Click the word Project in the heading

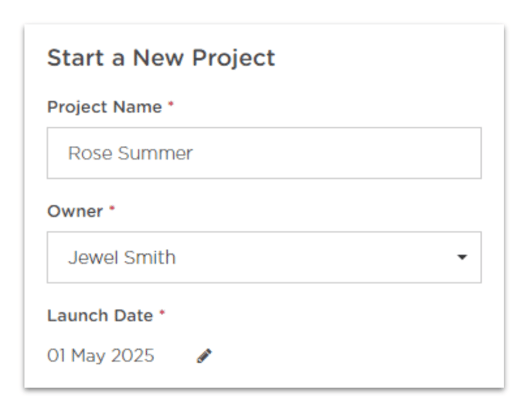(234, 59)
